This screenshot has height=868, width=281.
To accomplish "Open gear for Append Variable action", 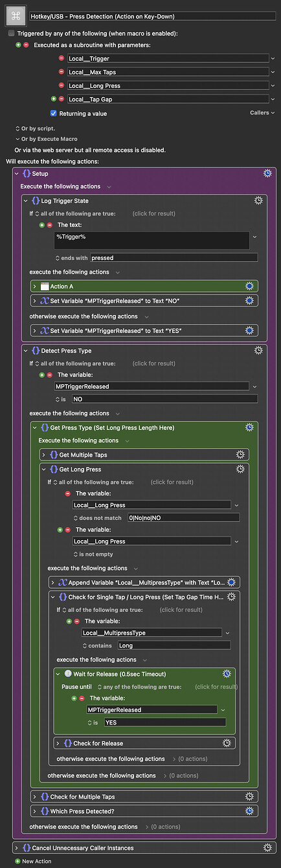I will tap(231, 582).
